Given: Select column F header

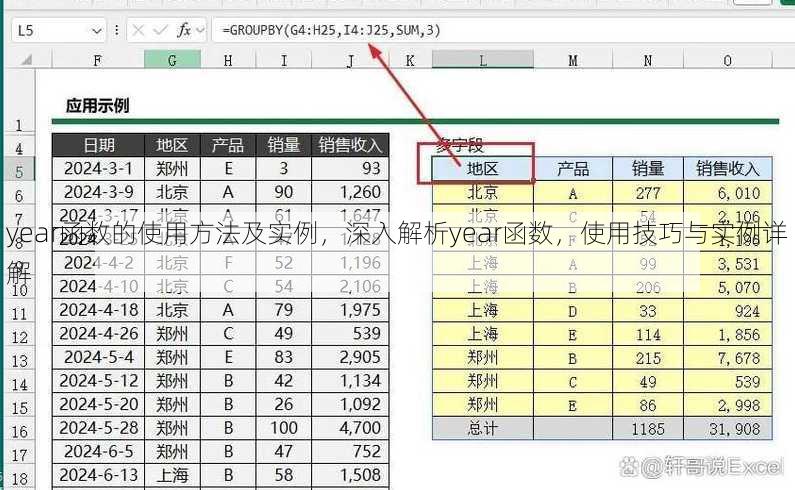Looking at the screenshot, I should [97, 60].
